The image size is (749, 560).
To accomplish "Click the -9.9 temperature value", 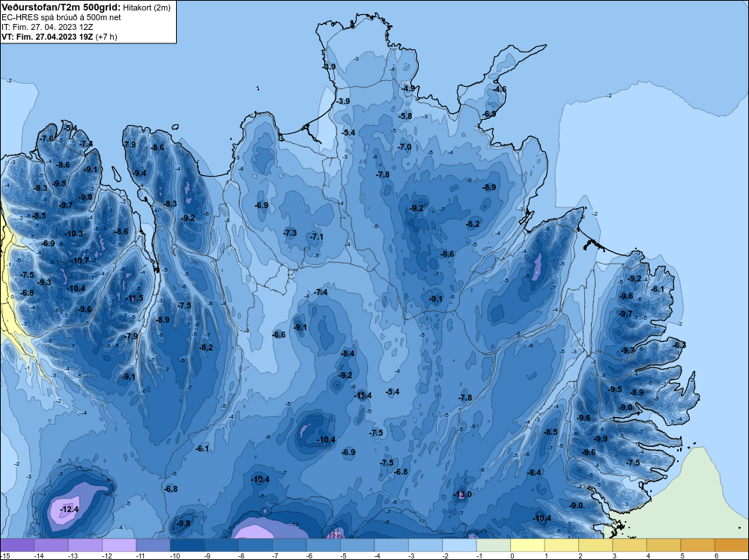I will click(601, 439).
